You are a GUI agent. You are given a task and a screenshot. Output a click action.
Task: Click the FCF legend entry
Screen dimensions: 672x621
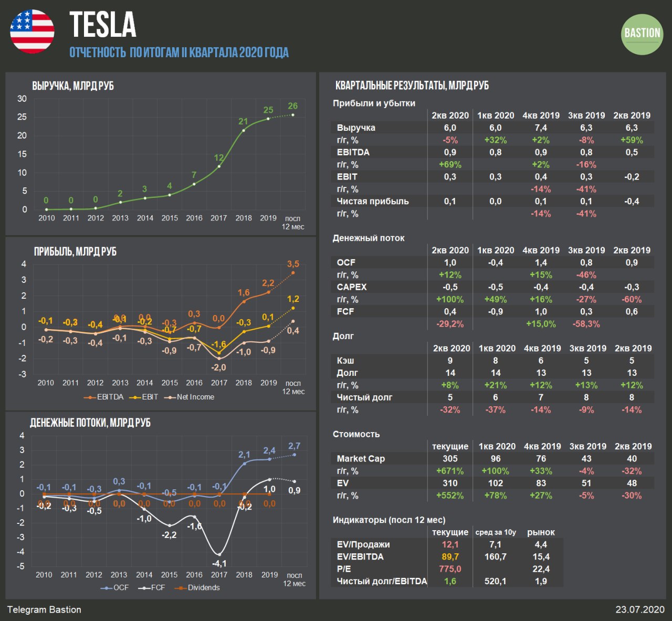[152, 588]
